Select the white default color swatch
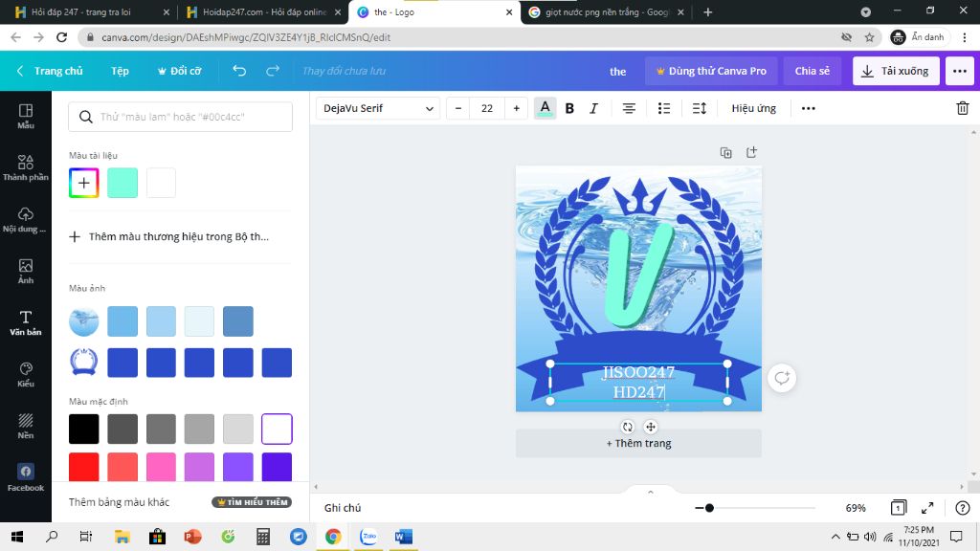 click(277, 430)
